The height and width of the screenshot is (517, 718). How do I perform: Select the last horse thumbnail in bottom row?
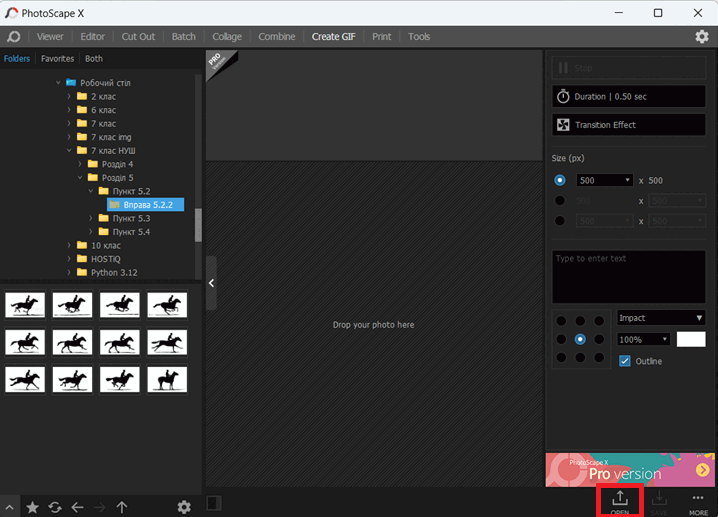click(x=167, y=380)
